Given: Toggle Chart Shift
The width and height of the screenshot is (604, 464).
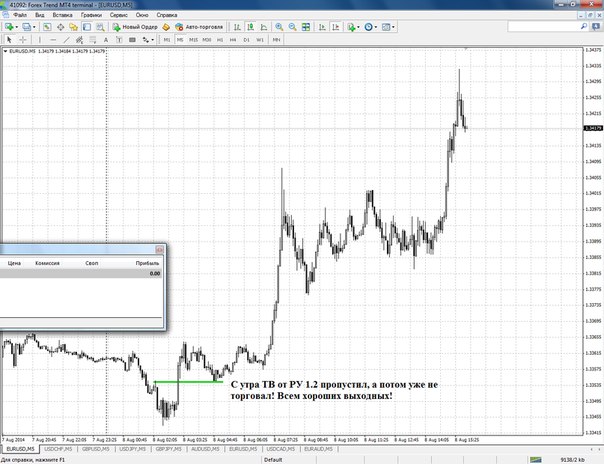Looking at the screenshot, I should 336,27.
